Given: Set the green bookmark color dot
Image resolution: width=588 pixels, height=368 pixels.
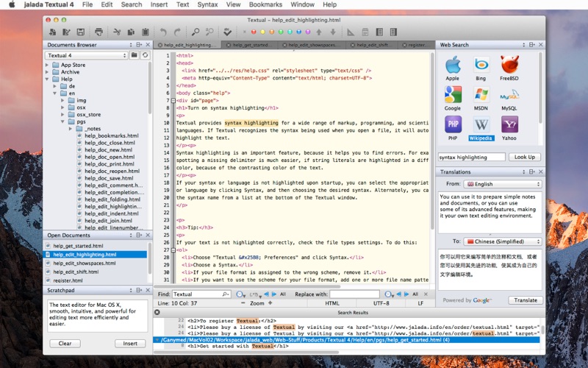Looking at the screenshot, I should click(281, 32).
